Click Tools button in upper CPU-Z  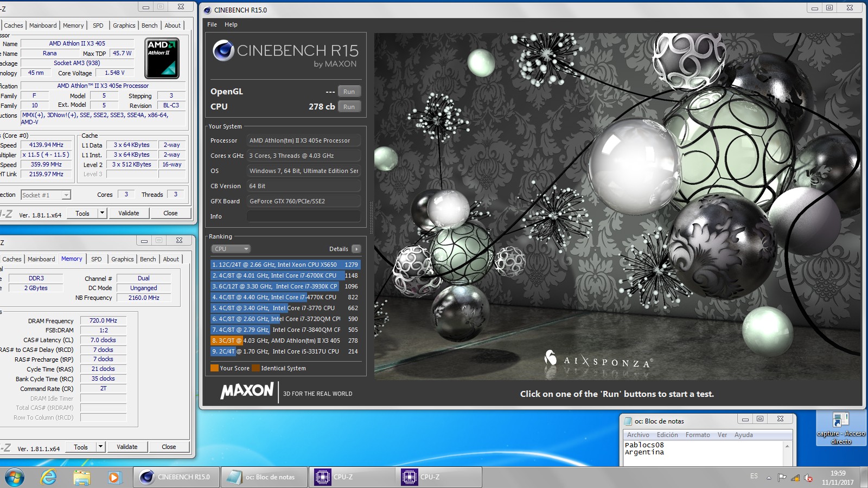pos(82,213)
